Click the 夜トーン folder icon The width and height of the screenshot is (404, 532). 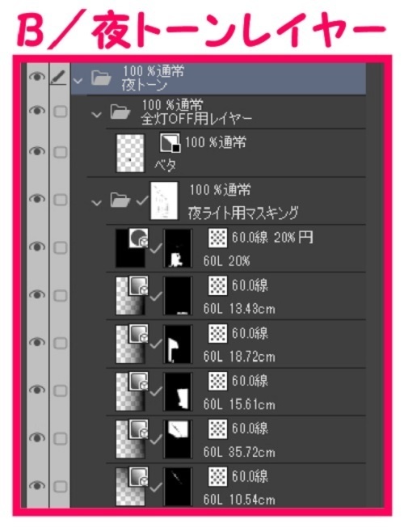pos(102,78)
